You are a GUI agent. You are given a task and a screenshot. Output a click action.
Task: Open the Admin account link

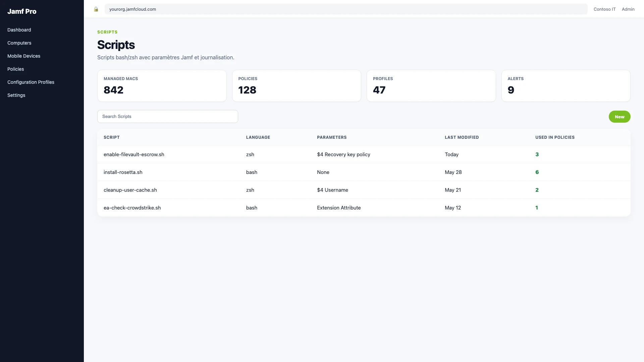coord(628,9)
